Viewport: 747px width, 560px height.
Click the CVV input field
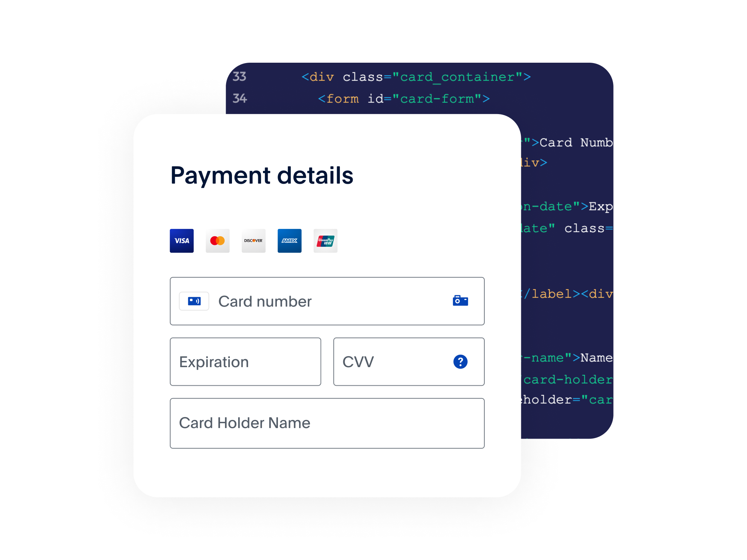point(408,362)
